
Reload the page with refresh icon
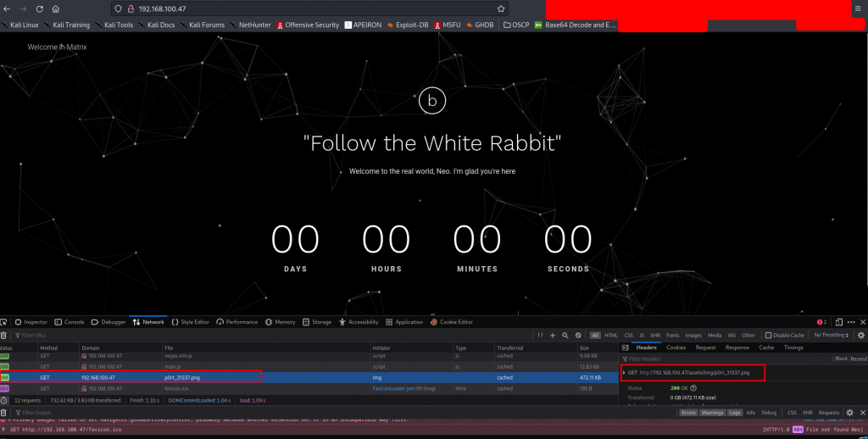coord(39,8)
